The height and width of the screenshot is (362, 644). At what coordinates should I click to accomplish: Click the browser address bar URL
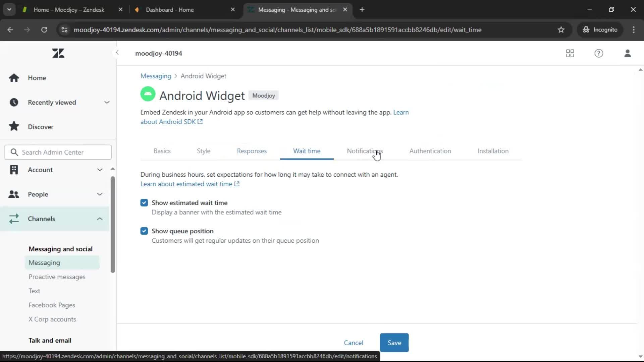pyautogui.click(x=278, y=29)
